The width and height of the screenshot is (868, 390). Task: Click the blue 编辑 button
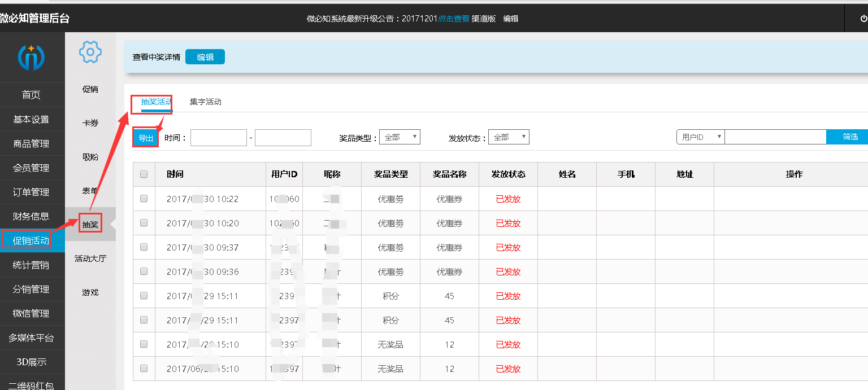pos(205,57)
